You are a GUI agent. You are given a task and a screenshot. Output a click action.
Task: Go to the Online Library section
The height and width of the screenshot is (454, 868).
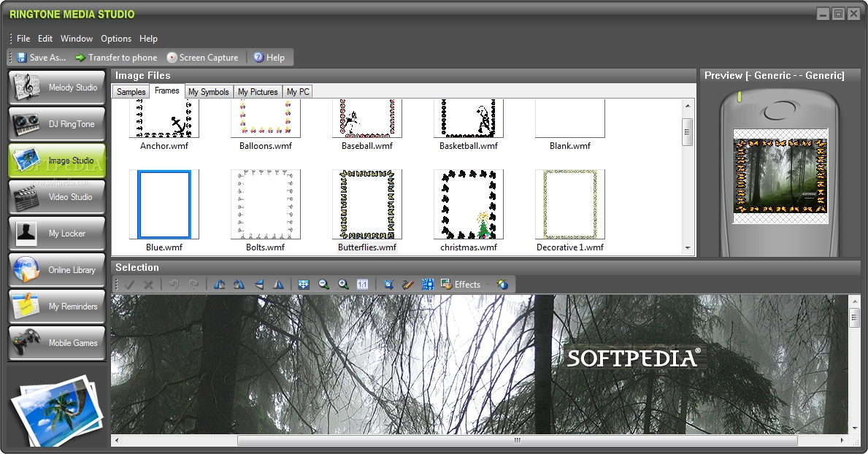(x=56, y=270)
